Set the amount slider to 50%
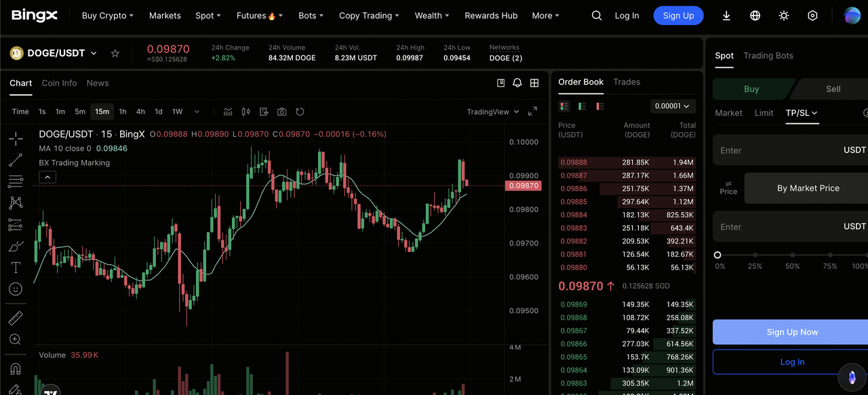The width and height of the screenshot is (868, 395). 792,255
